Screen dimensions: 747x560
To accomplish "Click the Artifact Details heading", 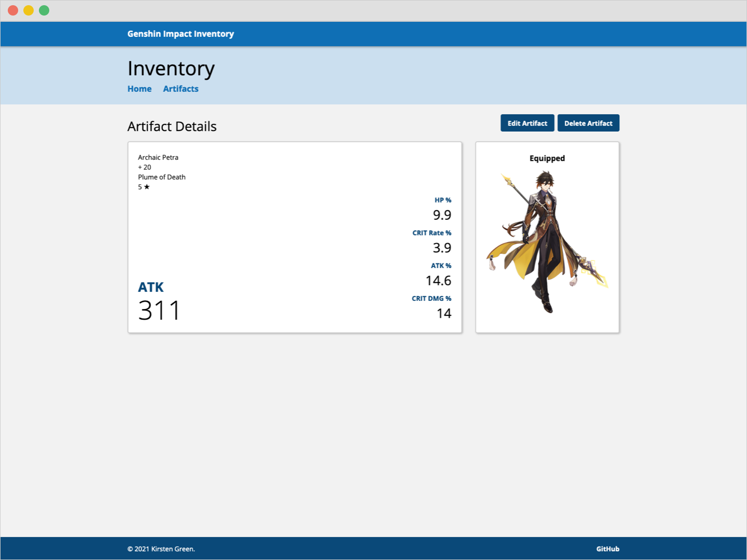I will [x=172, y=127].
